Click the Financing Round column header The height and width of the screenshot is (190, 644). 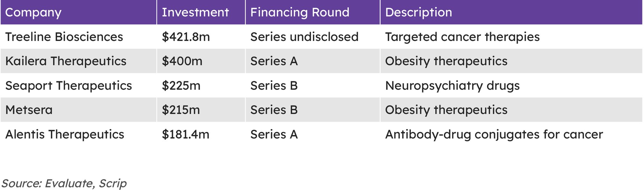299,13
